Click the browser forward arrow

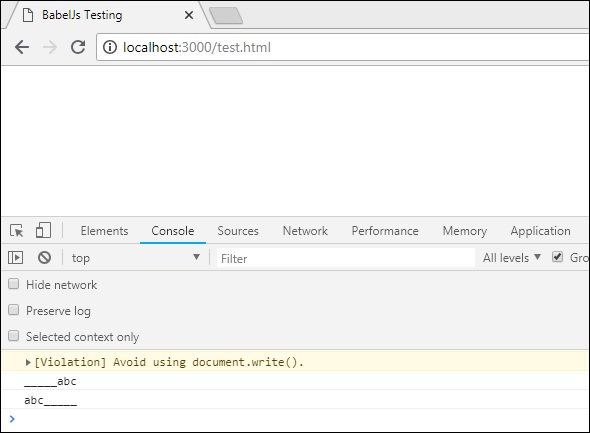(x=50, y=47)
